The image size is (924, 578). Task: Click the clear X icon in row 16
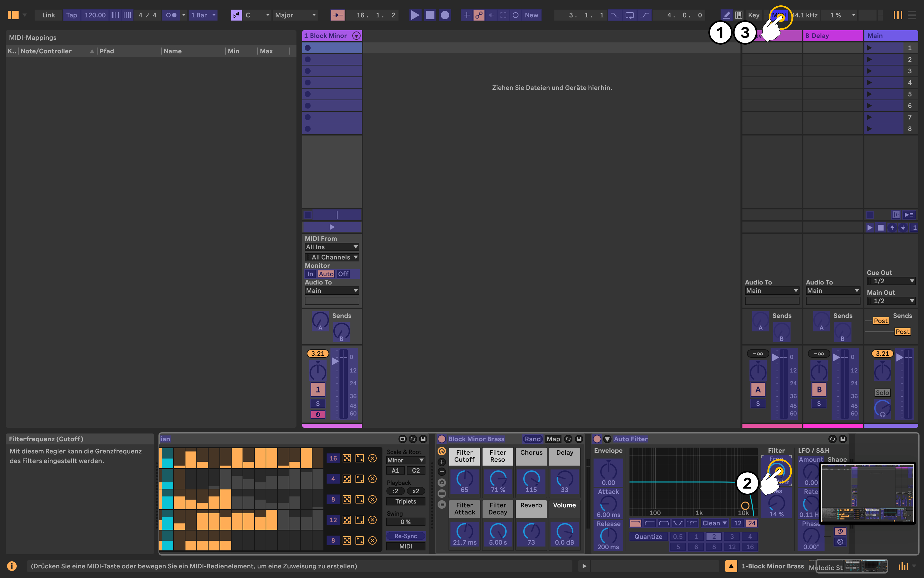(x=373, y=458)
